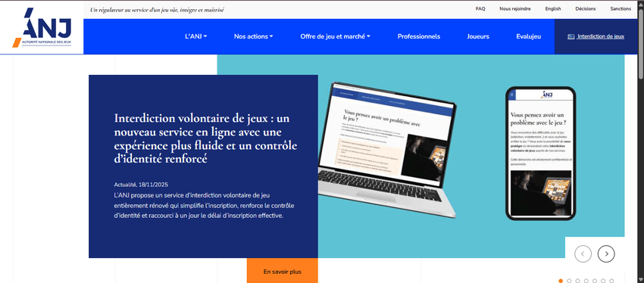
Task: Click the tagline 'Un régulateur au service'
Action: pos(158,9)
